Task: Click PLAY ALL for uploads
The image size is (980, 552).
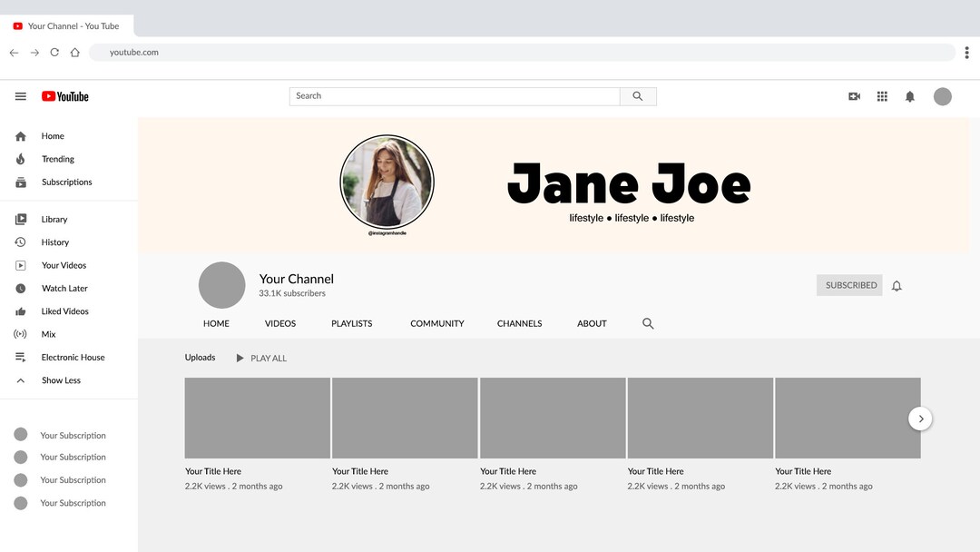Action: pyautogui.click(x=261, y=358)
